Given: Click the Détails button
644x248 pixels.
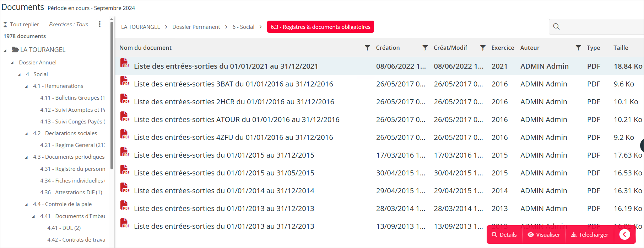Looking at the screenshot, I should coord(504,234).
